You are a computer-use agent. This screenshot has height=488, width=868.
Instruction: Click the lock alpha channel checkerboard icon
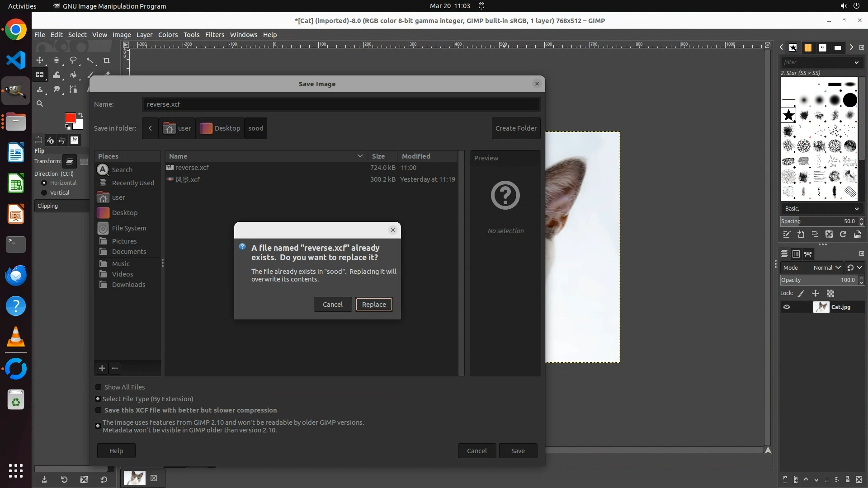[830, 293]
